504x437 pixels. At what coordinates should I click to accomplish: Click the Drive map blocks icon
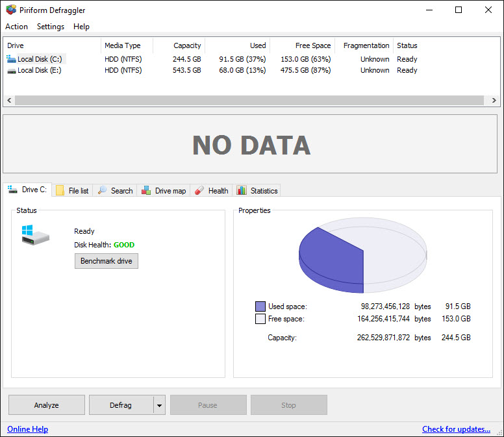click(146, 190)
